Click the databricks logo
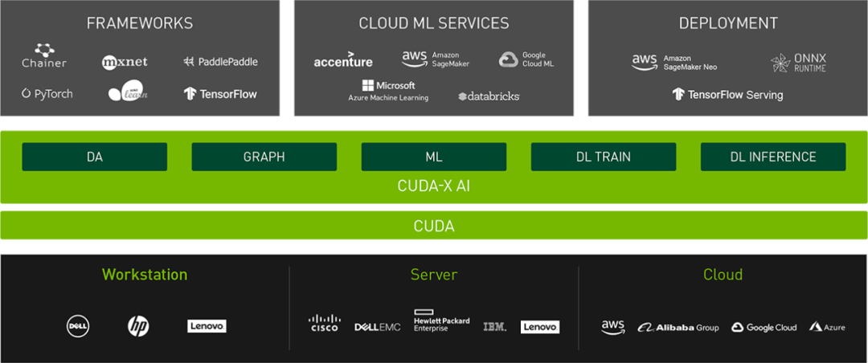Screen dimensions: 868x363 (489, 96)
